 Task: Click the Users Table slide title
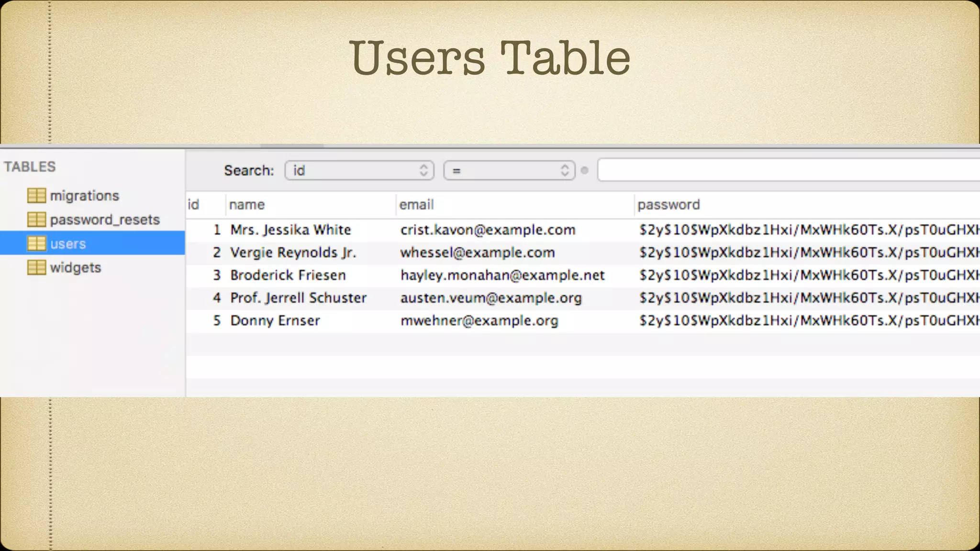click(490, 58)
